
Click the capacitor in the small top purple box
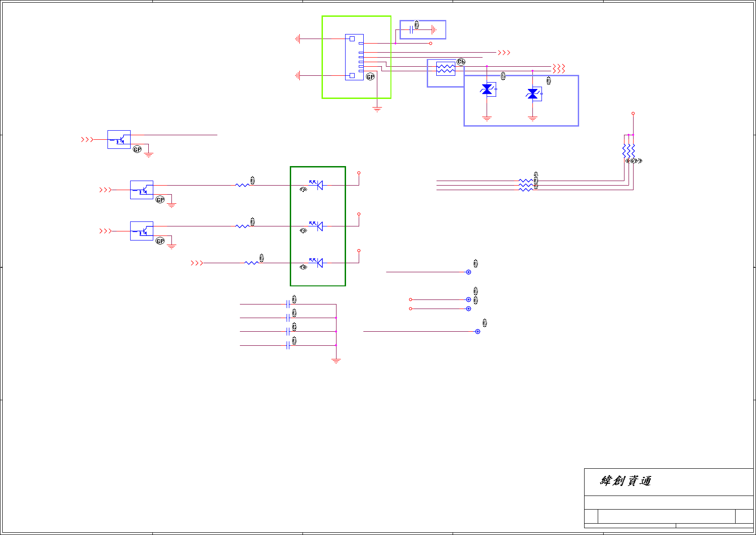[x=411, y=29]
